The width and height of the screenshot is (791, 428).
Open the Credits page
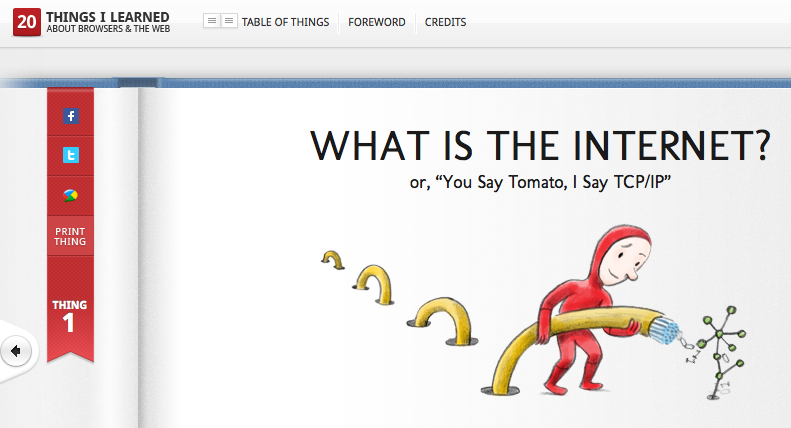[445, 22]
